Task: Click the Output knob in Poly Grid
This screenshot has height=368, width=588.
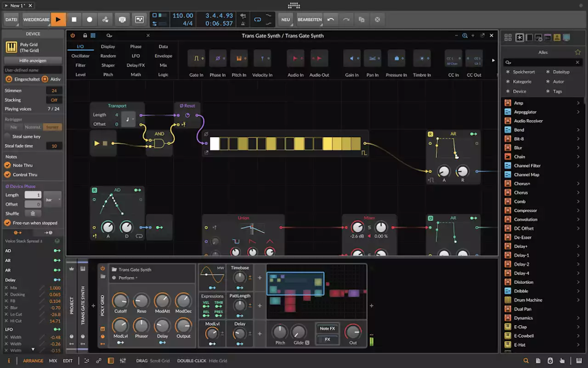Action: (183, 326)
